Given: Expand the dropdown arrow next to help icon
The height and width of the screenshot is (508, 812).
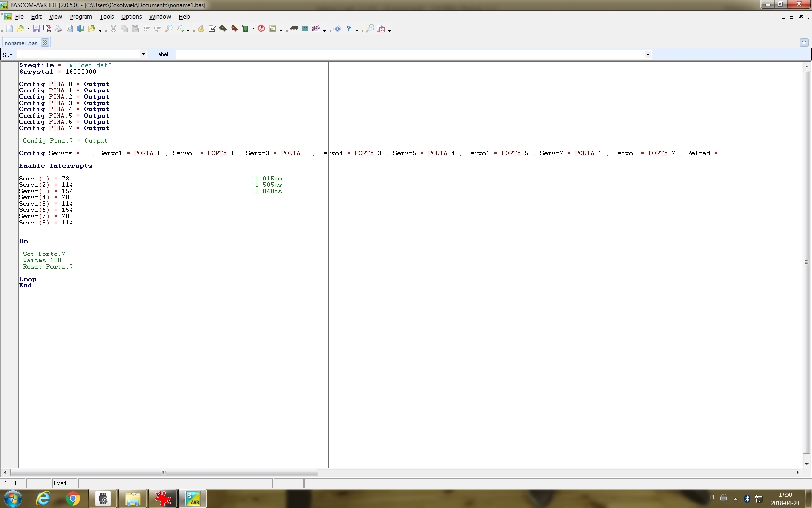Looking at the screenshot, I should click(357, 30).
